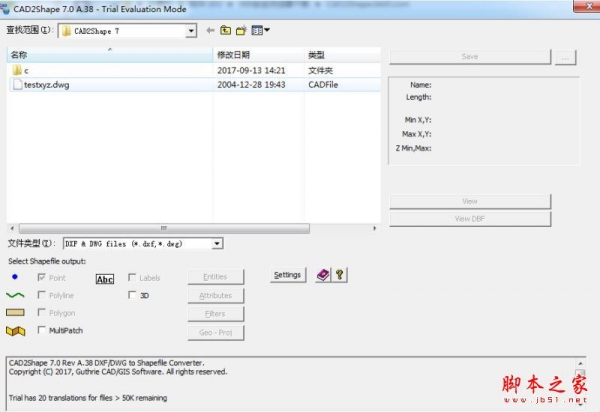Screen dimensions: 600x412
Task: Toggle the Point checkbox
Action: [x=41, y=277]
